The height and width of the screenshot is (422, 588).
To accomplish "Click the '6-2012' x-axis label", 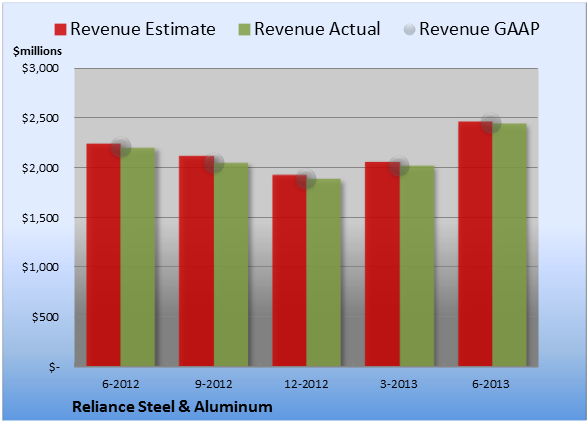I will tap(120, 384).
